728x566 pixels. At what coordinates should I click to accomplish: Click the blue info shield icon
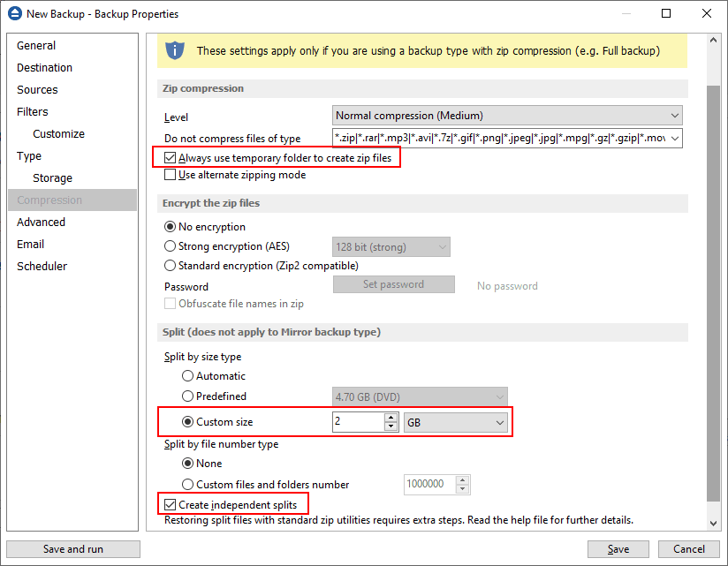pos(175,50)
